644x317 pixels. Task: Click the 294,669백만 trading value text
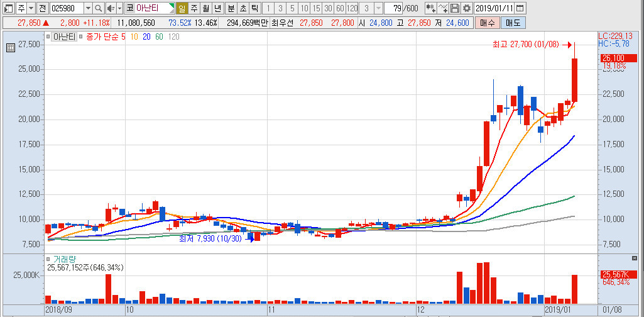pos(248,23)
